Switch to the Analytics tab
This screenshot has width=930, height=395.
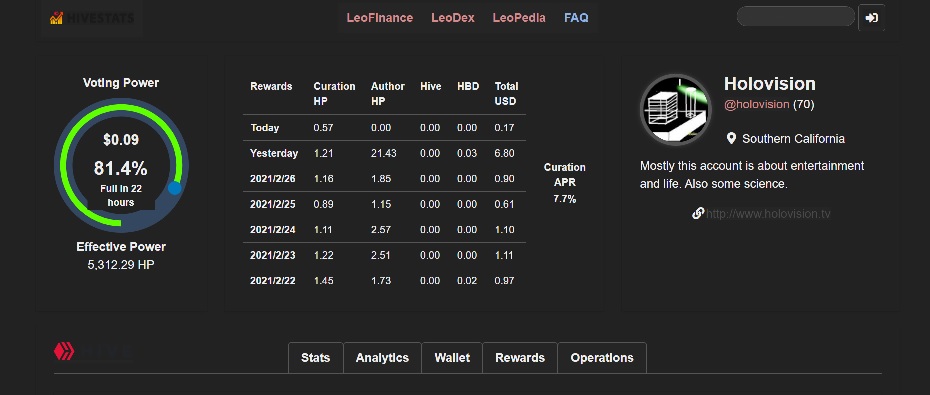pyautogui.click(x=382, y=358)
